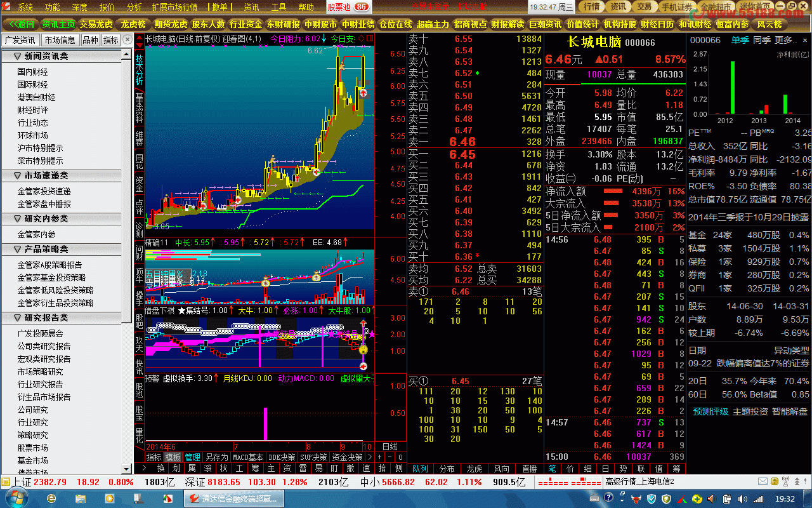The width and height of the screenshot is (812, 508).
Task: Open the 管理 manage menu under chart
Action: 193,457
